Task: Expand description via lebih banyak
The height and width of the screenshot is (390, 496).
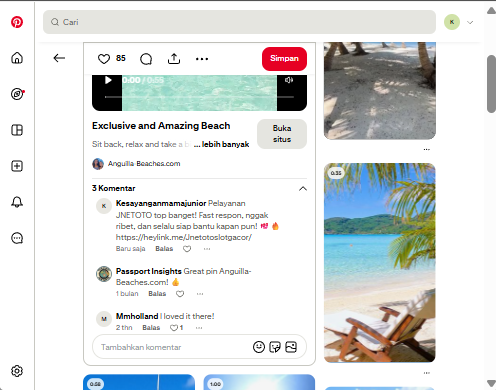Action: click(225, 144)
